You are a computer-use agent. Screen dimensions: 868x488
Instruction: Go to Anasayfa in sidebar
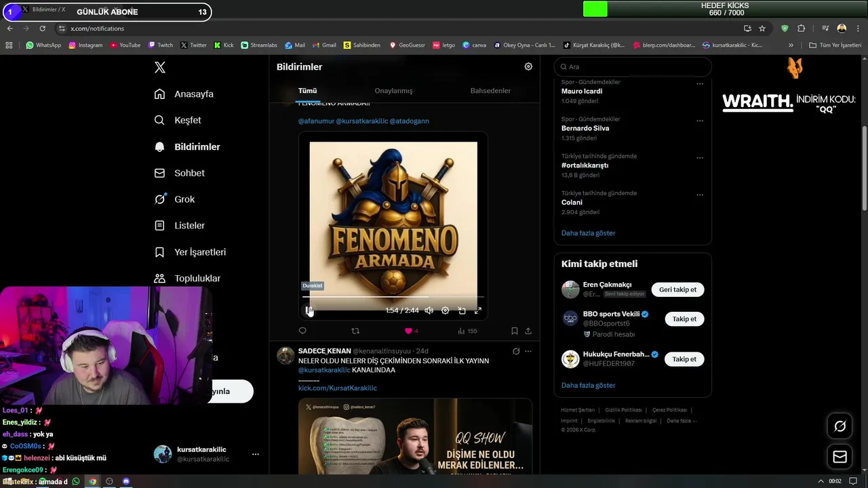[x=184, y=94]
